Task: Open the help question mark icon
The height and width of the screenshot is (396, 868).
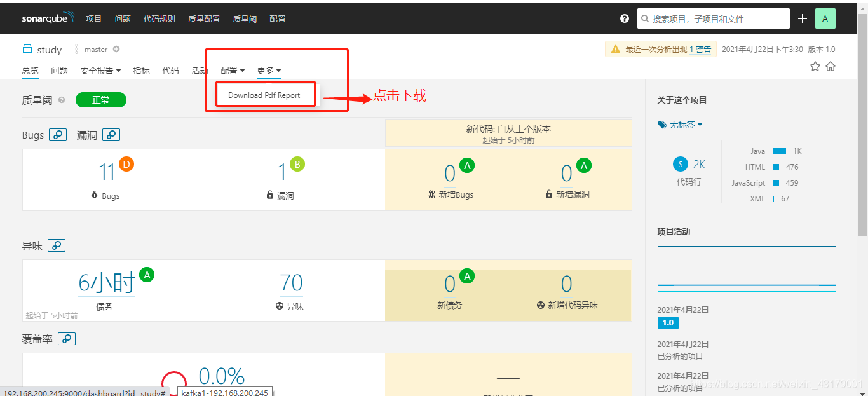Action: click(x=625, y=18)
